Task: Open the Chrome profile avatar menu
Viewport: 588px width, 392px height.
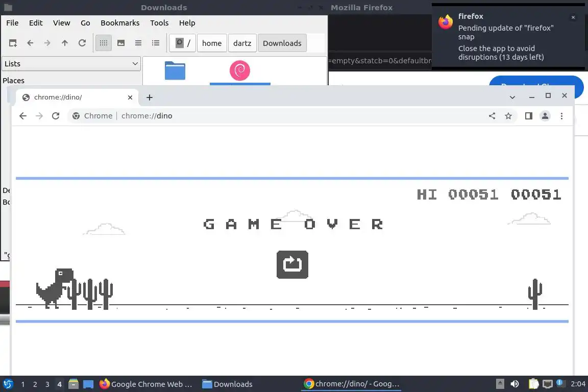Action: [545, 116]
